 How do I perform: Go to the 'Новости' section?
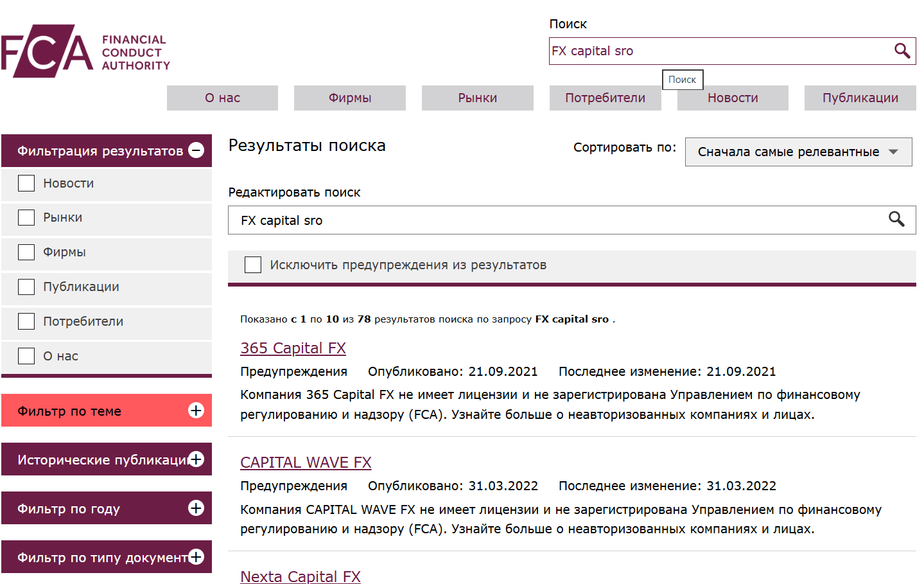coord(732,98)
